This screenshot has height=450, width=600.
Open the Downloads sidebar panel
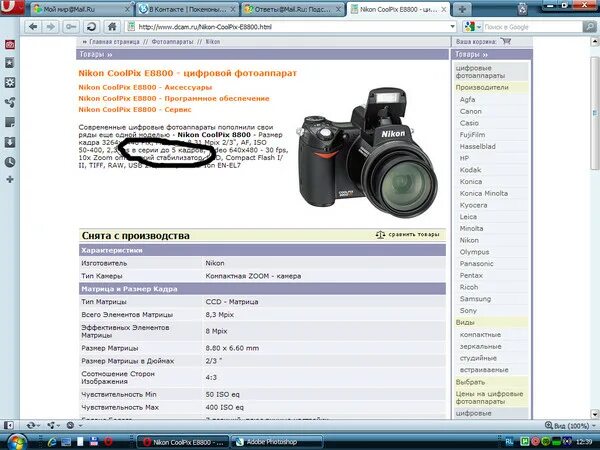click(10, 142)
